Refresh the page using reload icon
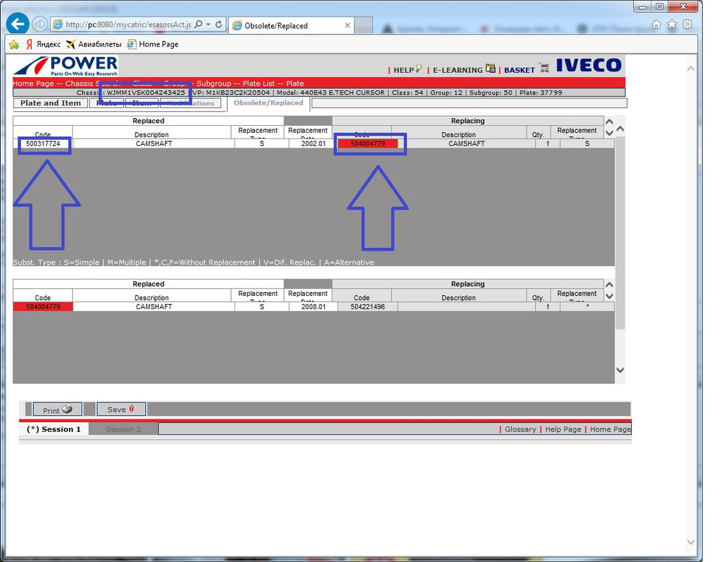The image size is (728, 562). (218, 24)
